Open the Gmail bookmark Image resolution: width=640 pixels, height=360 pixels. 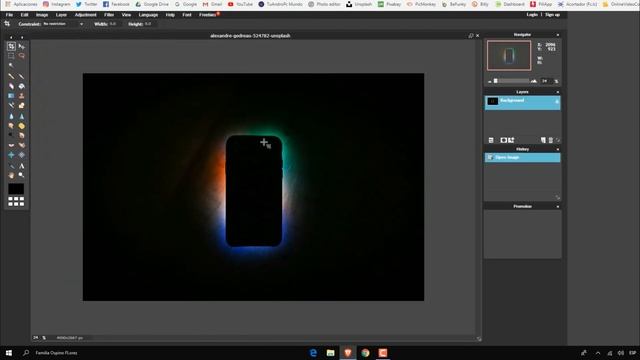coord(213,4)
